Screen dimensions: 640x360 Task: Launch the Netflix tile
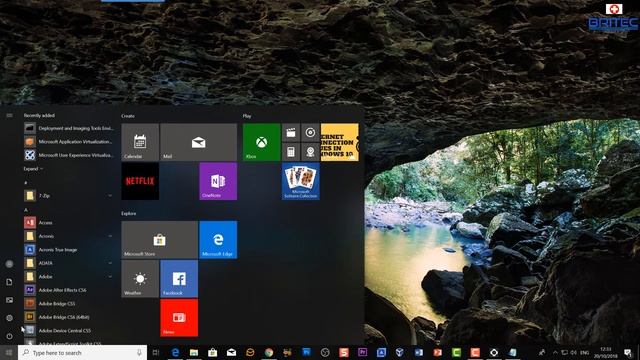point(140,181)
